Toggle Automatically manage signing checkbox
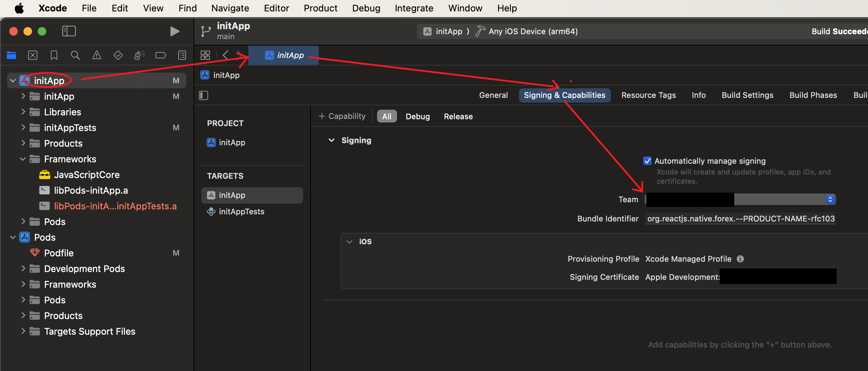Image resolution: width=868 pixels, height=371 pixels. (x=647, y=161)
